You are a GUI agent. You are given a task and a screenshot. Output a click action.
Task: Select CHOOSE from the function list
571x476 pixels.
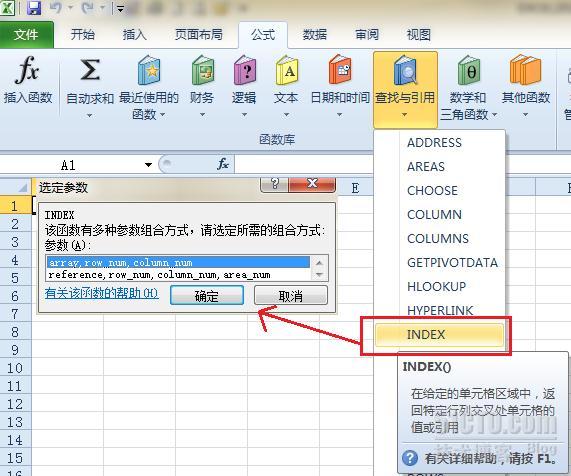click(x=440, y=190)
